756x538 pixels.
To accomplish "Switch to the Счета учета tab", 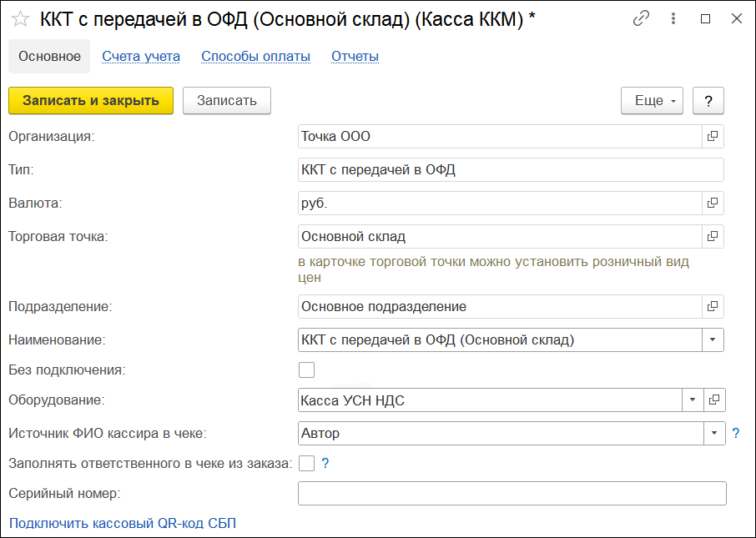I will (141, 56).
